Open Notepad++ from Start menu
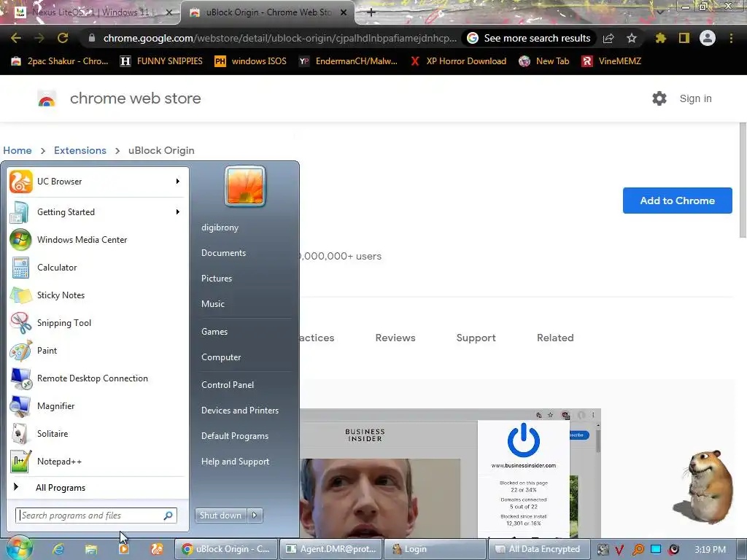The width and height of the screenshot is (747, 560). point(98,461)
